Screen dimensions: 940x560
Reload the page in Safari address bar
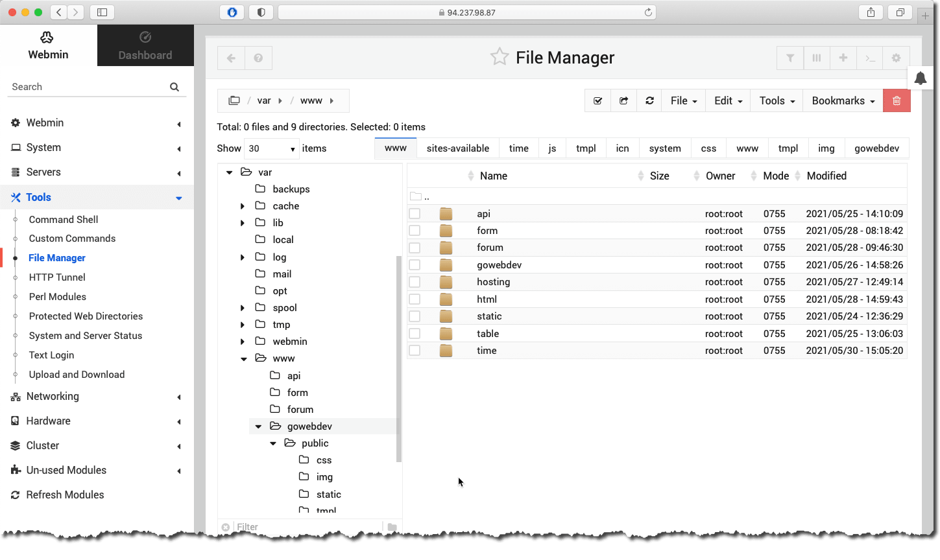(x=648, y=12)
